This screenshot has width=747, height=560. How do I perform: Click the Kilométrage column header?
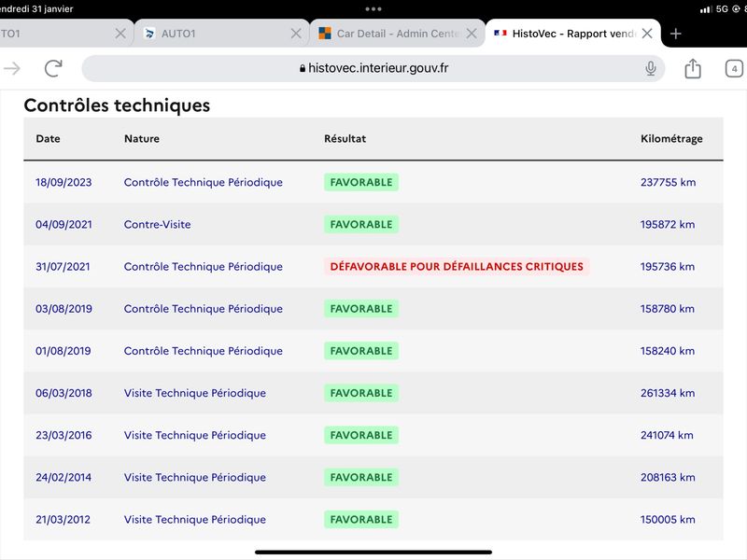pyautogui.click(x=671, y=138)
